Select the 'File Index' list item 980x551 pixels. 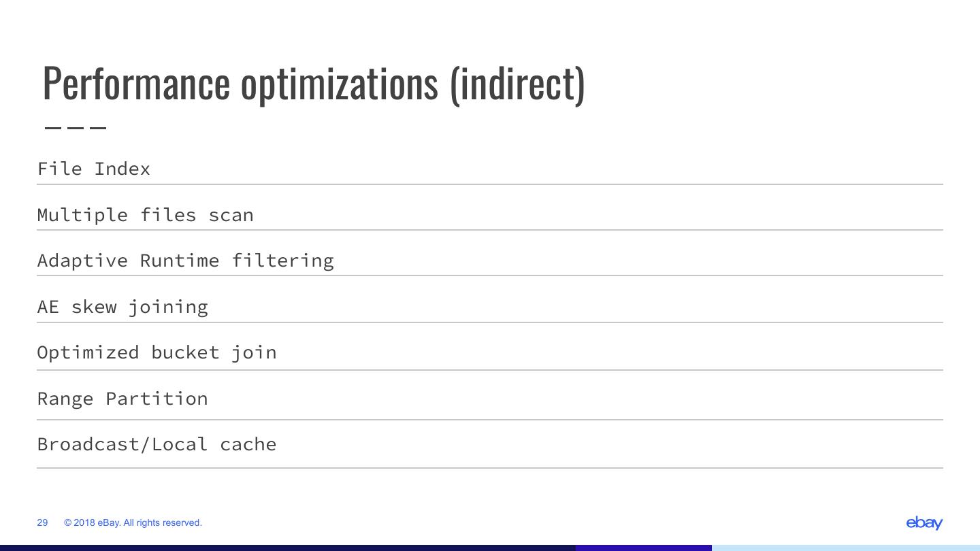(x=94, y=169)
